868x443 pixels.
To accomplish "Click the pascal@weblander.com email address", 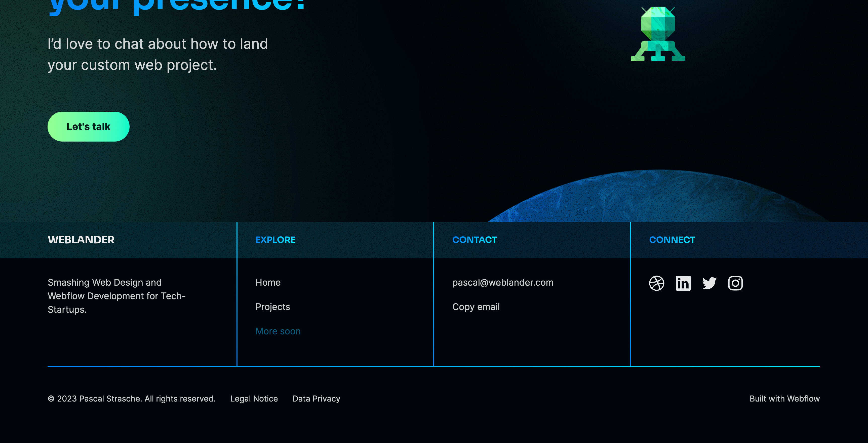I will point(503,282).
